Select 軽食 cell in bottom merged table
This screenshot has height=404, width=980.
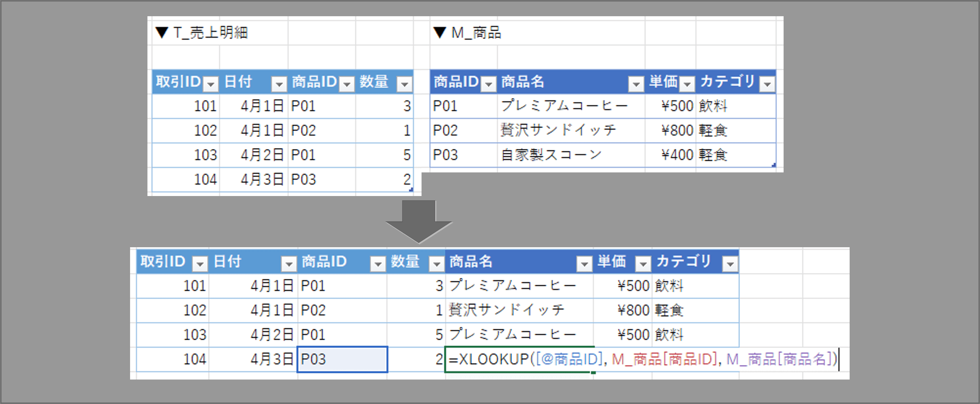pos(695,310)
